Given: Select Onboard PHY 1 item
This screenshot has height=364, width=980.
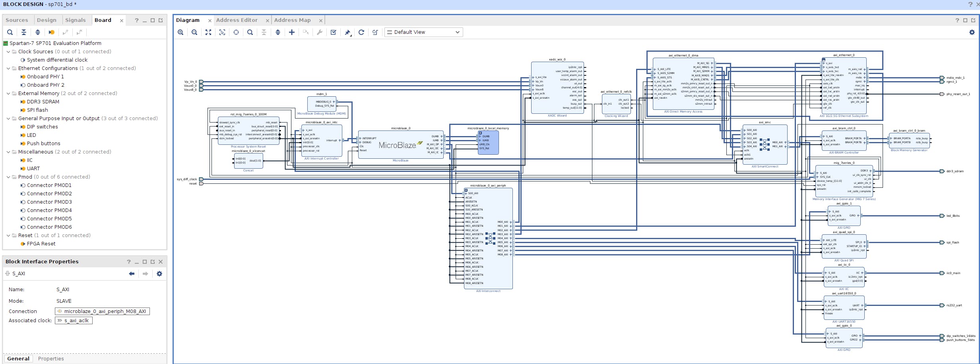Looking at the screenshot, I should coord(45,77).
